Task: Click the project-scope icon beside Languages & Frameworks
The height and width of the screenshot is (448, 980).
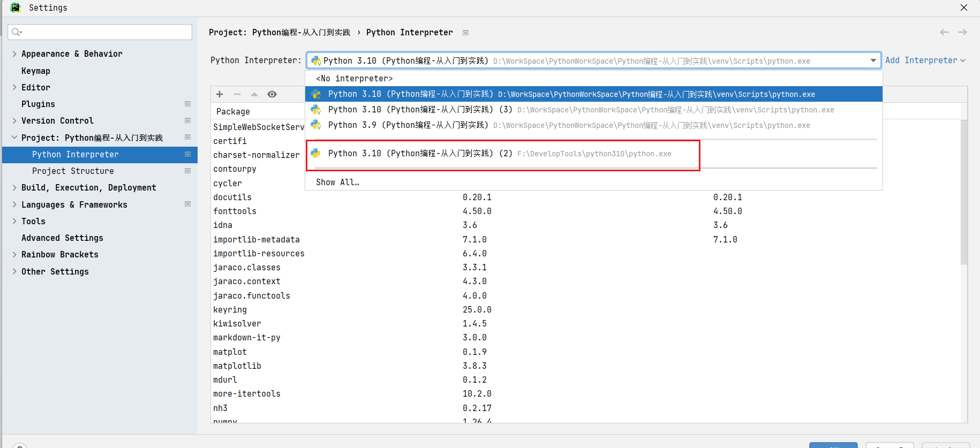Action: click(187, 204)
